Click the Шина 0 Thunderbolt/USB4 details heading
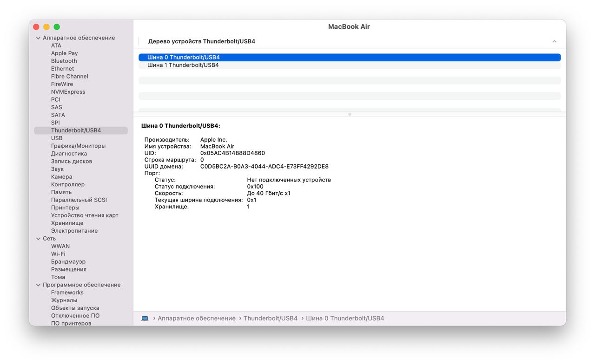Screen dimensions: 595x364 181,126
